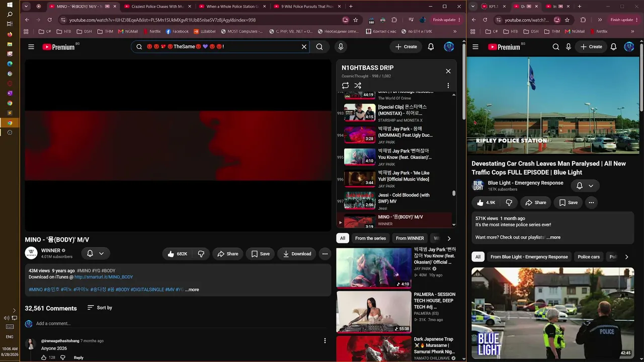The height and width of the screenshot is (362, 644).
Task: Open Windows taskbar search
Action: point(10,14)
